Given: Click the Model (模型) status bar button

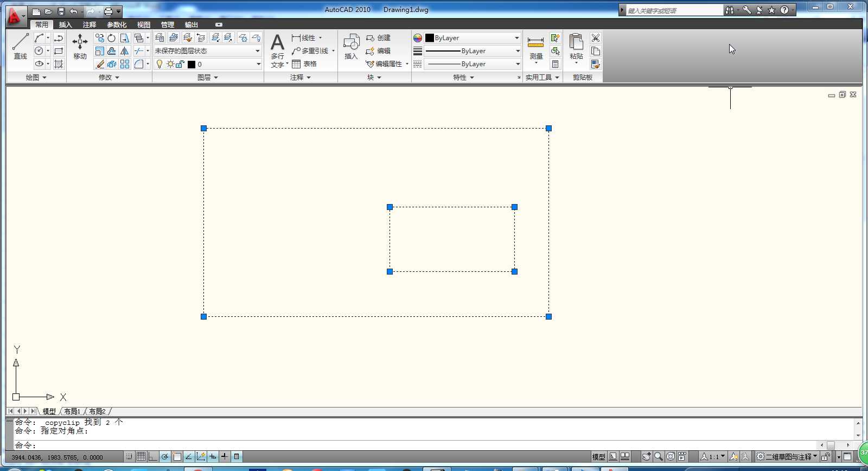Looking at the screenshot, I should pyautogui.click(x=598, y=457).
